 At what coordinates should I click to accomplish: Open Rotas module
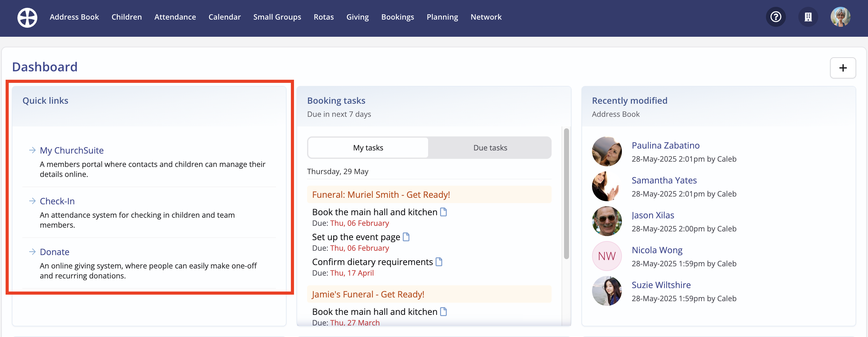coord(324,17)
